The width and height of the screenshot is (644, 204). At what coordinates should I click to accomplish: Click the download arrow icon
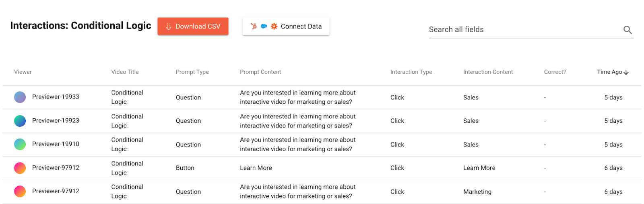pos(169,27)
